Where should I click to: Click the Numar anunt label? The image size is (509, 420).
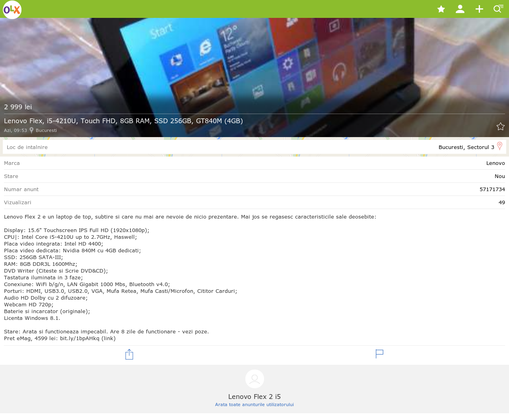pyautogui.click(x=21, y=189)
